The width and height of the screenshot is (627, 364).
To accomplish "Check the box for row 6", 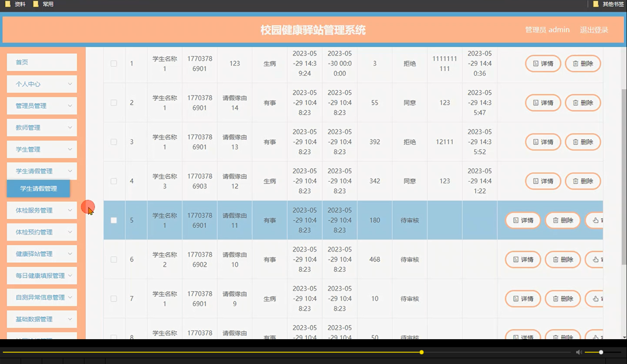I will (114, 259).
